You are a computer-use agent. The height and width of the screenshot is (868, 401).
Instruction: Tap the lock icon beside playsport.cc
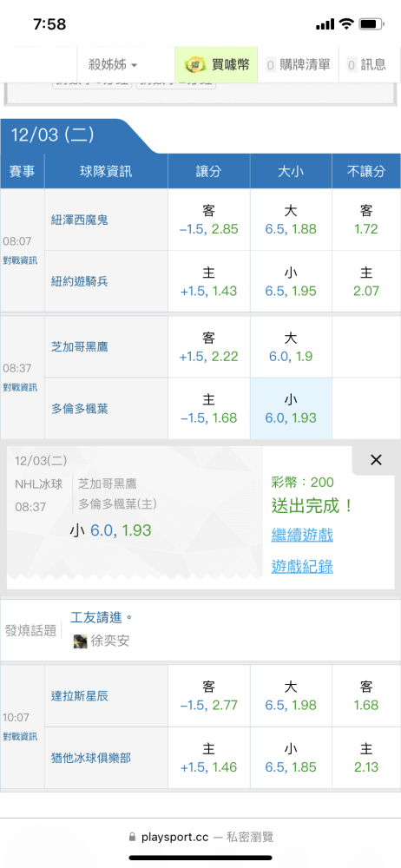tap(132, 837)
